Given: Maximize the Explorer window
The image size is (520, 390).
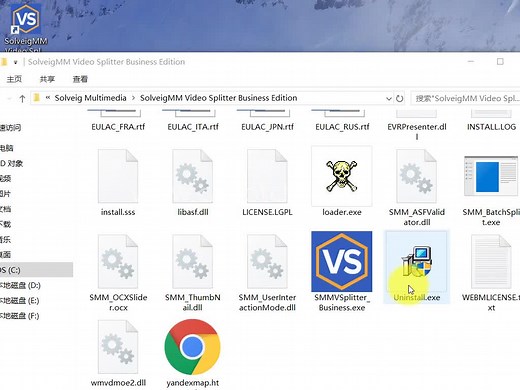Looking at the screenshot, I should (500, 62).
